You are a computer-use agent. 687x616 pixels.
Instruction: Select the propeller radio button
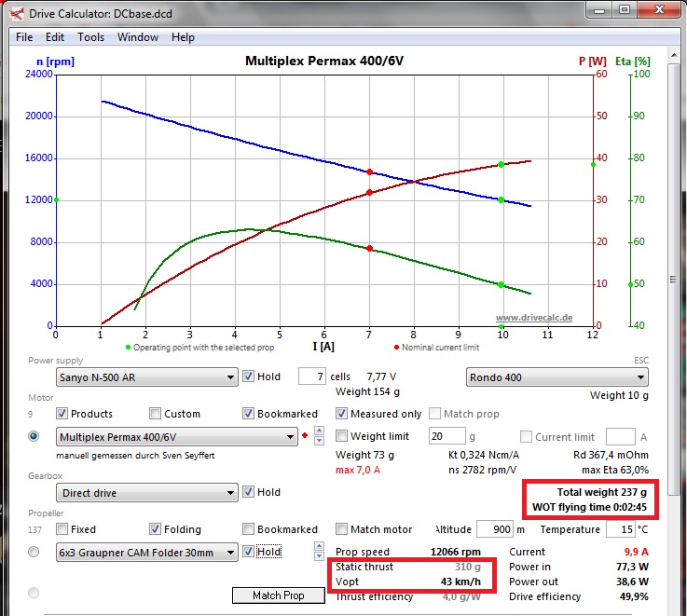(34, 552)
